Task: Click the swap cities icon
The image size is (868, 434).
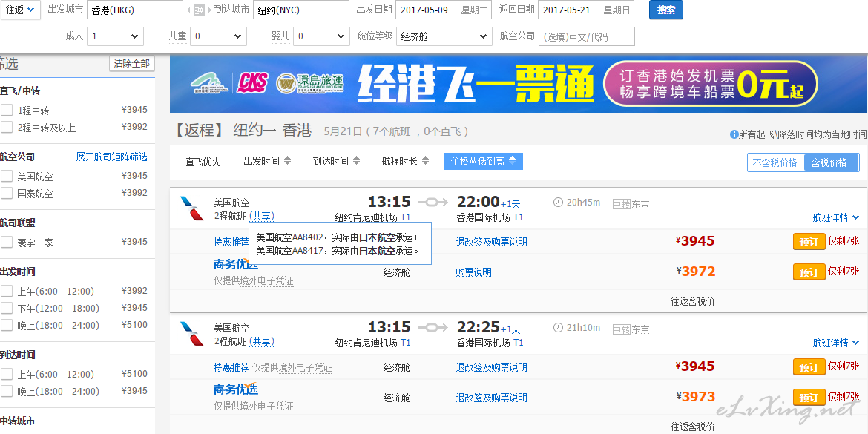Action: [x=198, y=10]
